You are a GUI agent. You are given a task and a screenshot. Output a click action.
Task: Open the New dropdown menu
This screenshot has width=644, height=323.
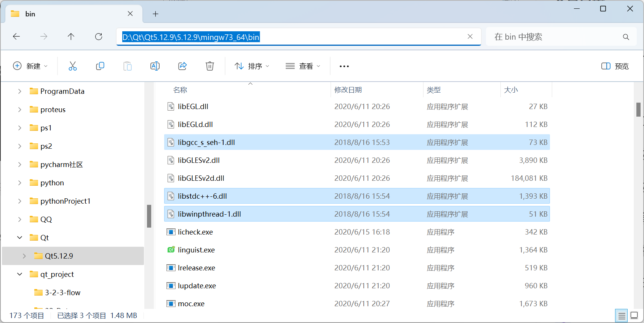click(x=30, y=66)
